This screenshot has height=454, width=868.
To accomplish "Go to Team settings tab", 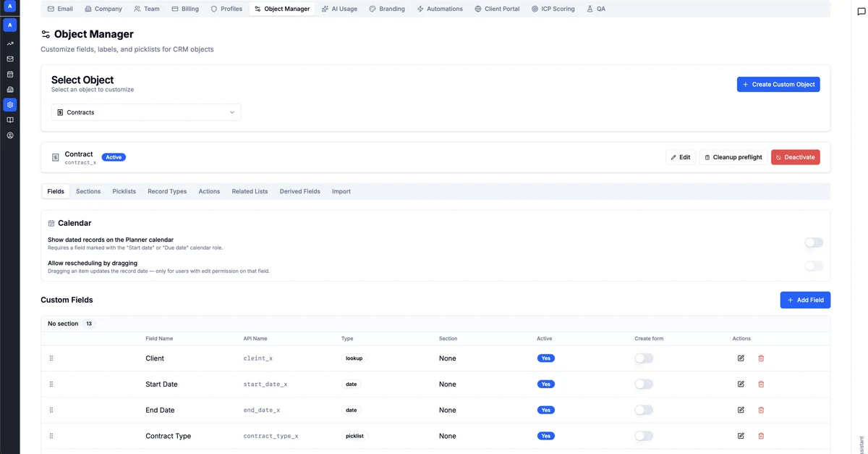I will [147, 9].
